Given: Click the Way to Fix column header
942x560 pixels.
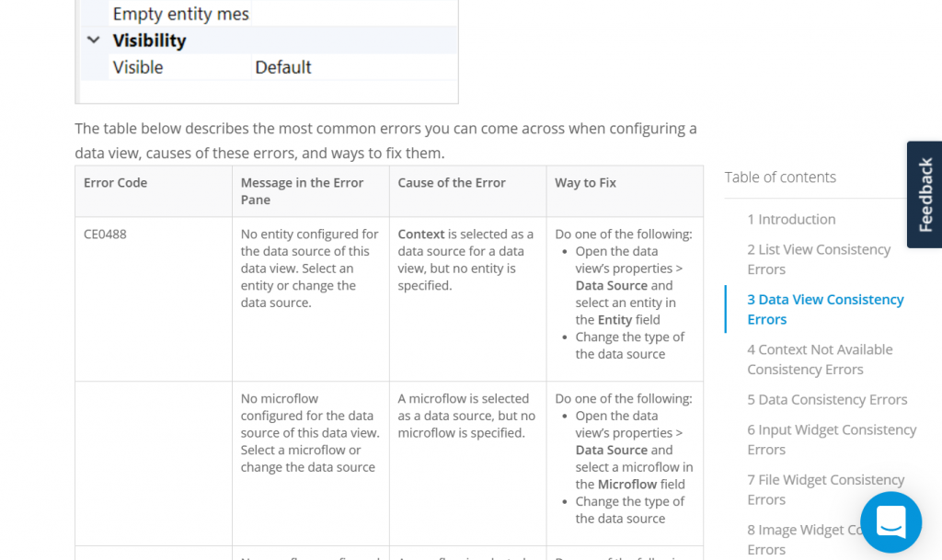Looking at the screenshot, I should tap(585, 183).
